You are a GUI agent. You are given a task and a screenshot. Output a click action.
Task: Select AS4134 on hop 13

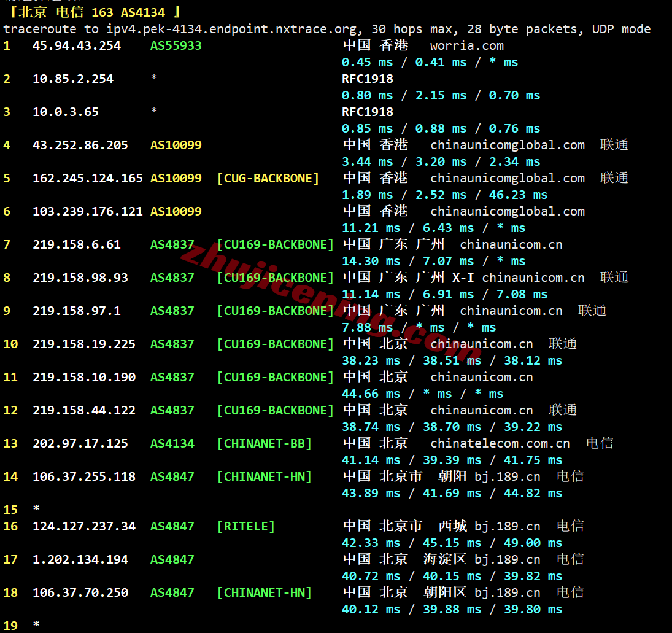(172, 443)
